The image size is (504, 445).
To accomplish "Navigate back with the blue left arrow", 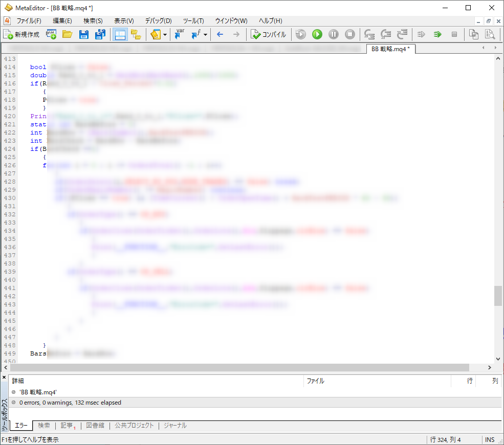I will pos(220,34).
